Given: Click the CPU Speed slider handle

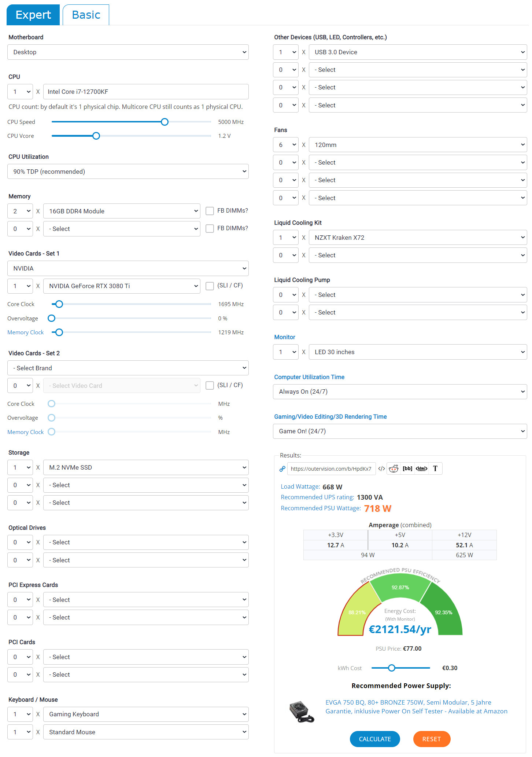Looking at the screenshot, I should (x=165, y=122).
